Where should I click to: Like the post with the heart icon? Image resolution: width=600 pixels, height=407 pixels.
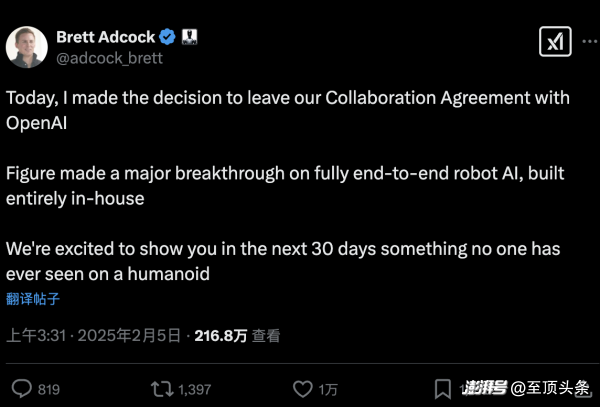coord(302,388)
